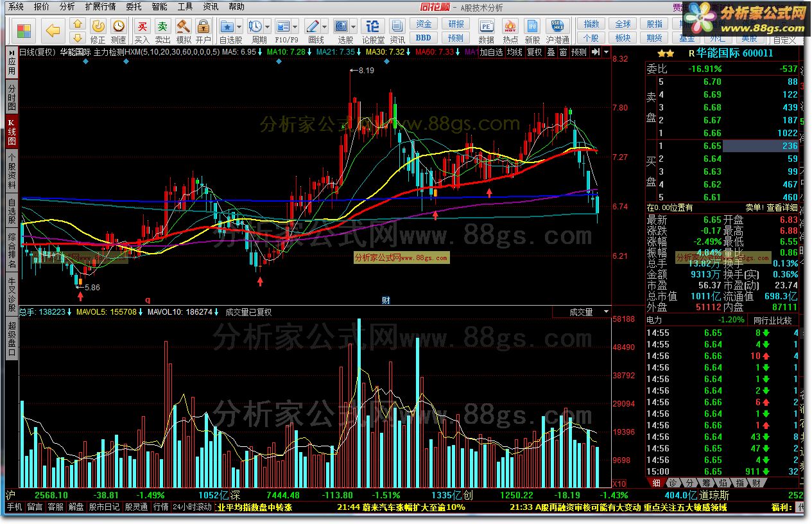Click the 指数 button
This screenshot has width=812, height=524.
click(x=591, y=24)
